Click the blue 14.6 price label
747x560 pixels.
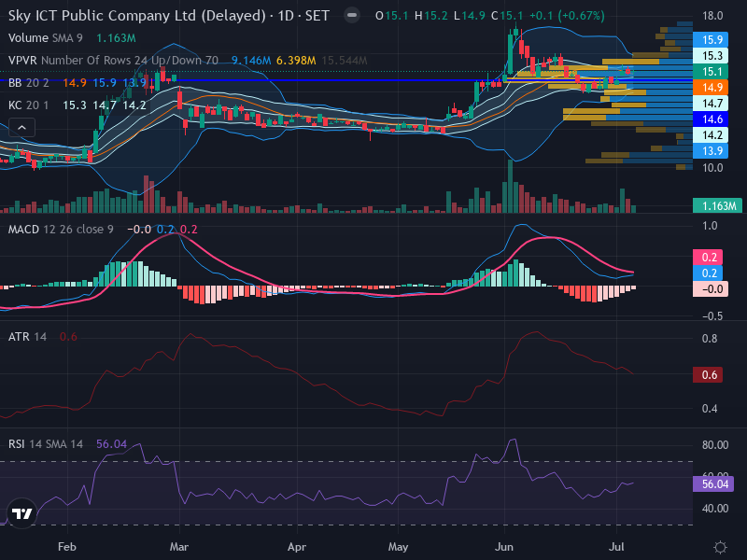710,119
